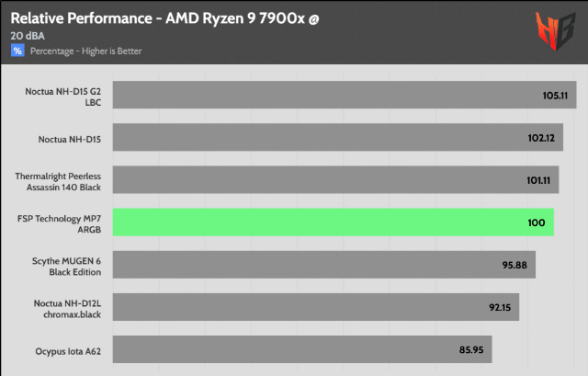Click the Ocypus Iota A62 label
588x376 pixels.
68,351
